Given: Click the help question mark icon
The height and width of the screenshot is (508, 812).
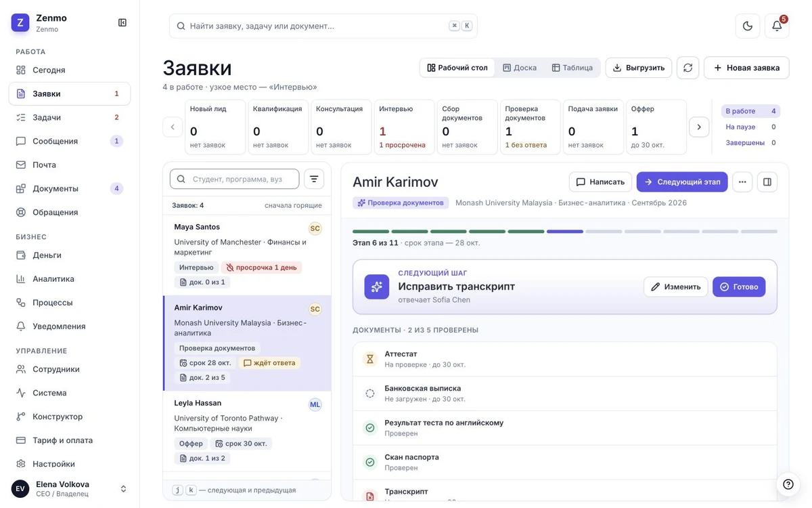Looking at the screenshot, I should click(x=788, y=484).
